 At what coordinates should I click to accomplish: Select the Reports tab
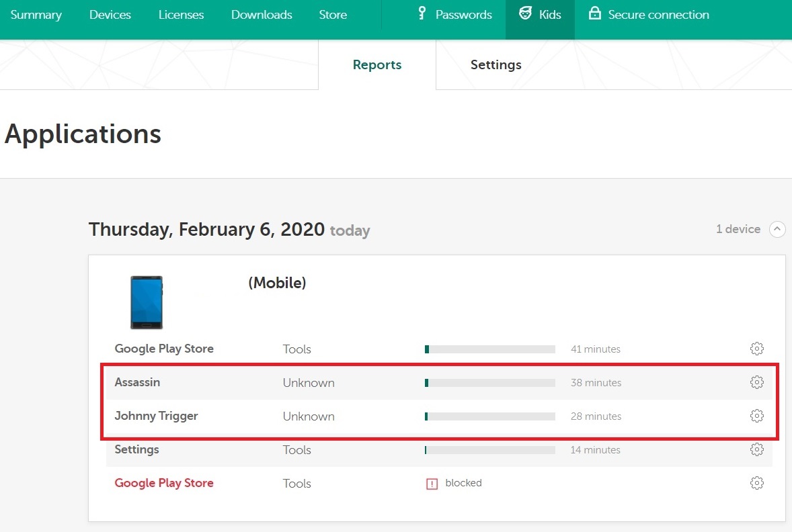coord(377,65)
